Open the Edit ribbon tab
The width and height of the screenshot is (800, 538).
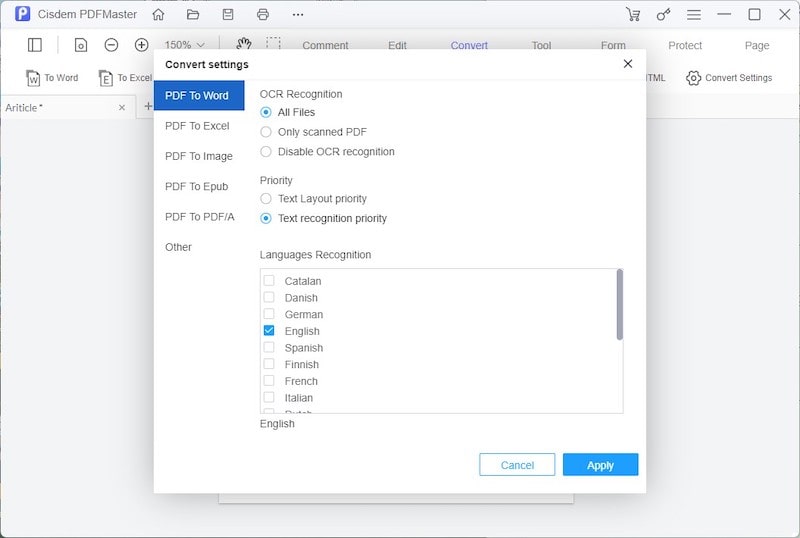tap(397, 45)
